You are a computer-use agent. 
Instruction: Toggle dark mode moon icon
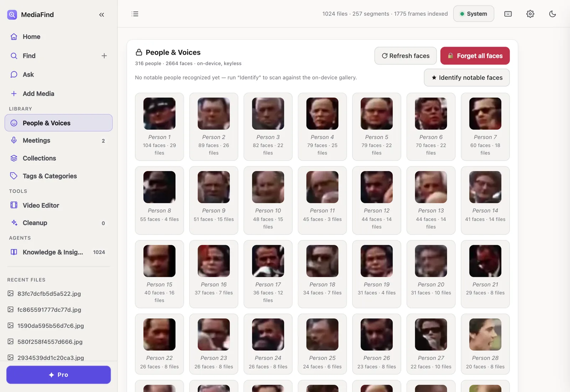553,14
